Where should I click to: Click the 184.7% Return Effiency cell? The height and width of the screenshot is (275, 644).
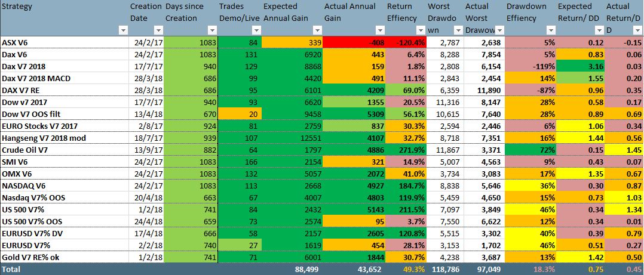[406, 186]
